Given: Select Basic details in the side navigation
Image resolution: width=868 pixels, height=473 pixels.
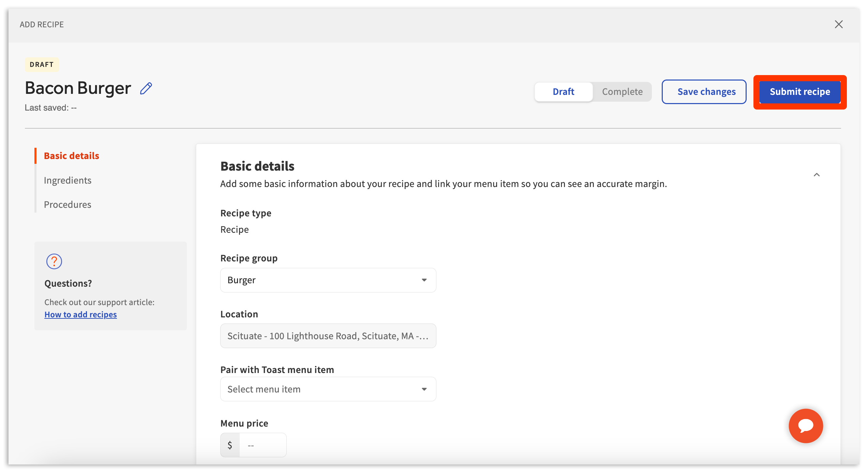Looking at the screenshot, I should [71, 156].
